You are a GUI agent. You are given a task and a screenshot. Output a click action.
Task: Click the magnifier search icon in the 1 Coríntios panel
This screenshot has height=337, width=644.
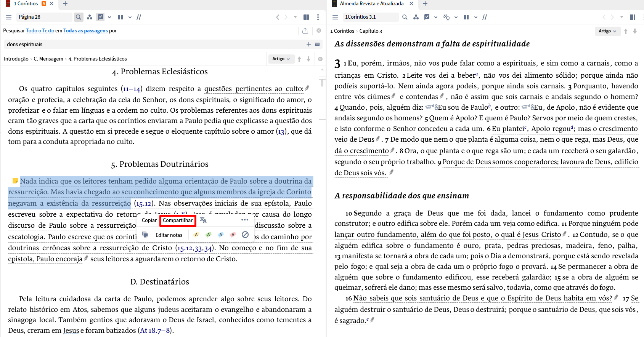pyautogui.click(x=78, y=17)
